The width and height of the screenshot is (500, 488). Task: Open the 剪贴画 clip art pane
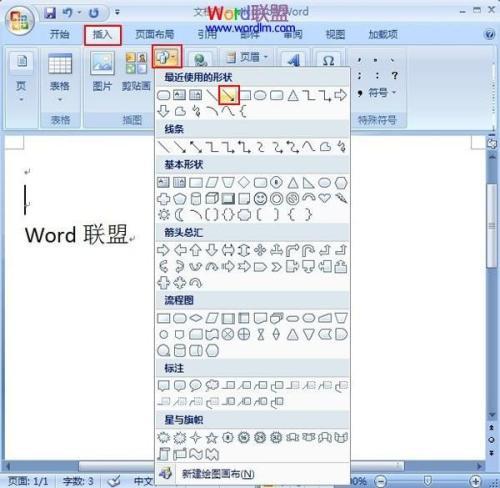pyautogui.click(x=136, y=72)
